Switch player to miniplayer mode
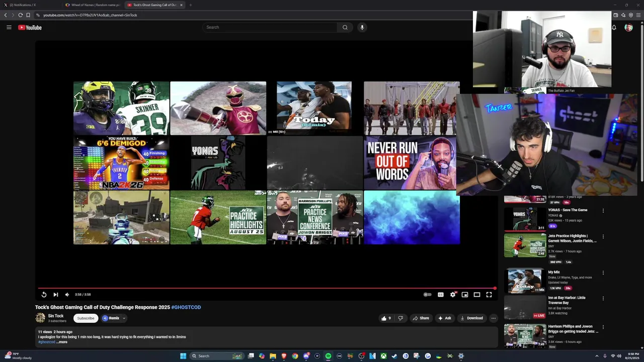Viewport: 644px width, 362px height. pos(465,295)
